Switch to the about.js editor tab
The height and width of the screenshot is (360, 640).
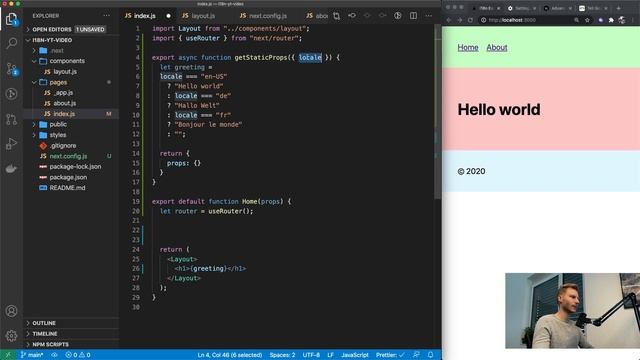point(317,16)
